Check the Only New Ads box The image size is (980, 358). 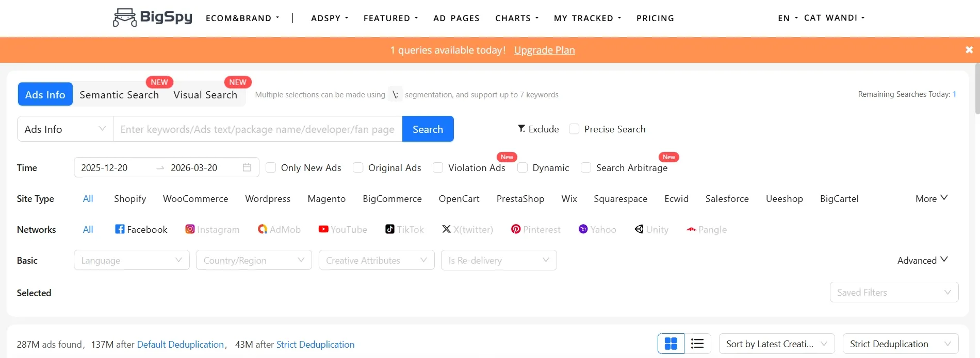coord(271,167)
